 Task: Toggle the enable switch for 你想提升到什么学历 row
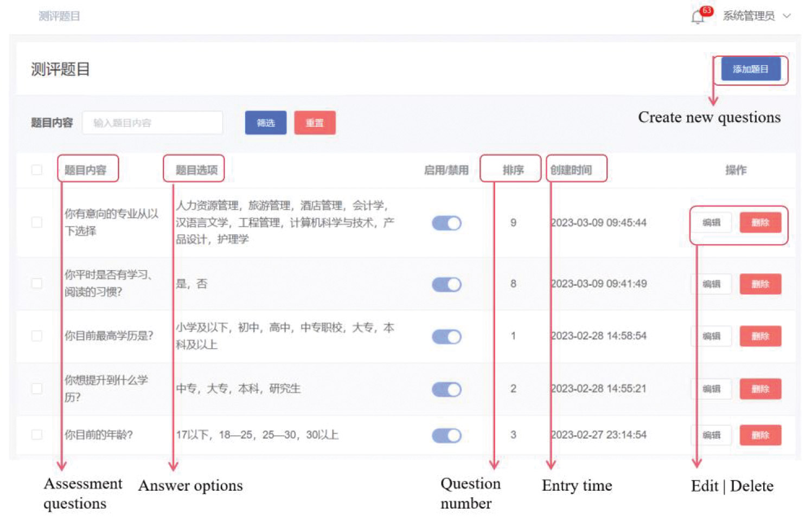(446, 389)
